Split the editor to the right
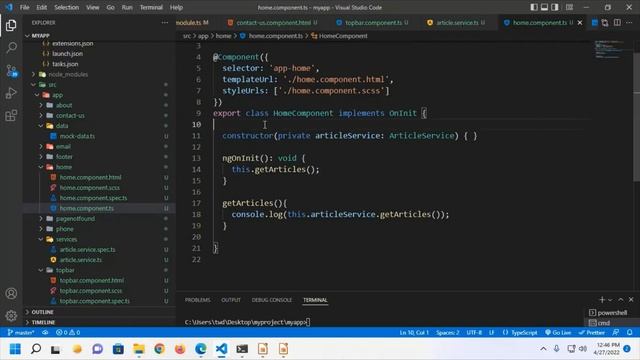 click(617, 22)
